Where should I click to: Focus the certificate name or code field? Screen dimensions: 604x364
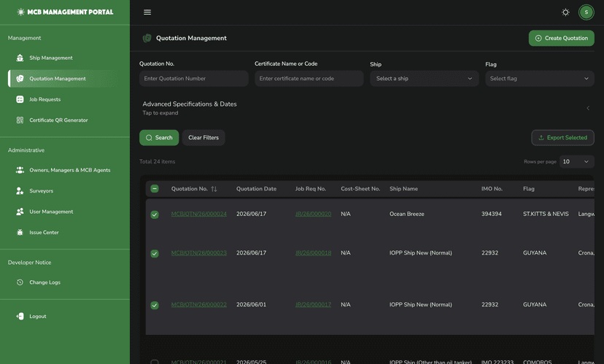coord(309,79)
